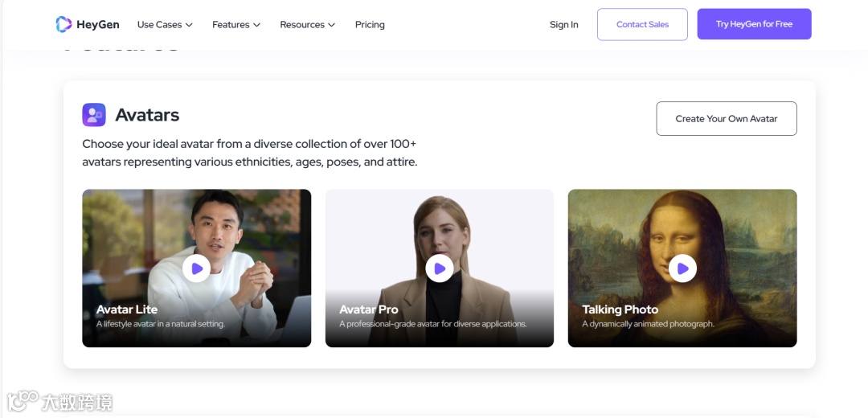Select the Avatar Lite title text
868x418 pixels.
tap(127, 309)
